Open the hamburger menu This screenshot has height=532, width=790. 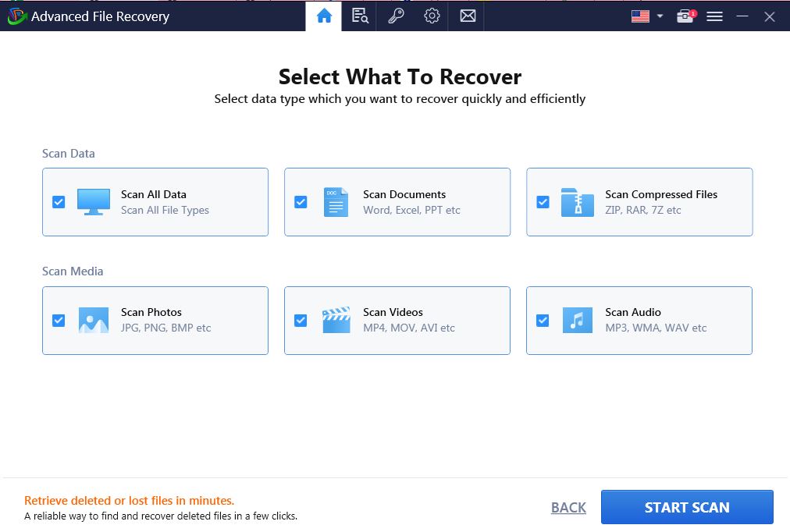pos(714,16)
